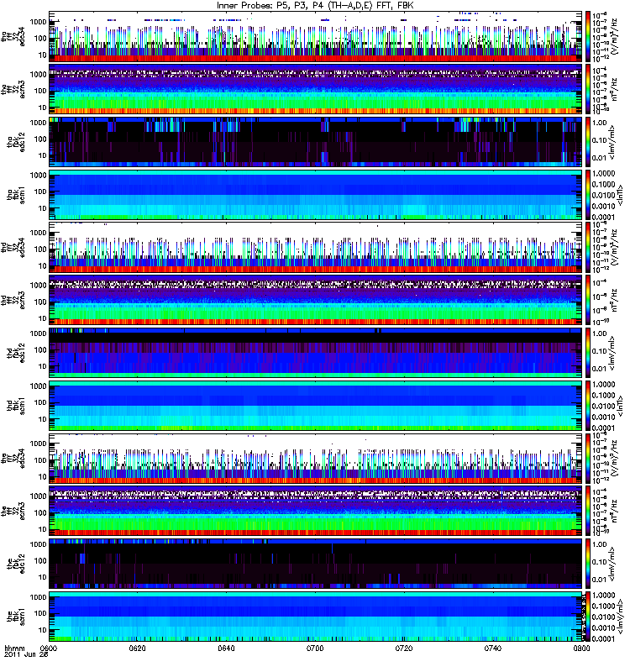Click the 'thd fbk scm1' y-axis title

(x=16, y=405)
